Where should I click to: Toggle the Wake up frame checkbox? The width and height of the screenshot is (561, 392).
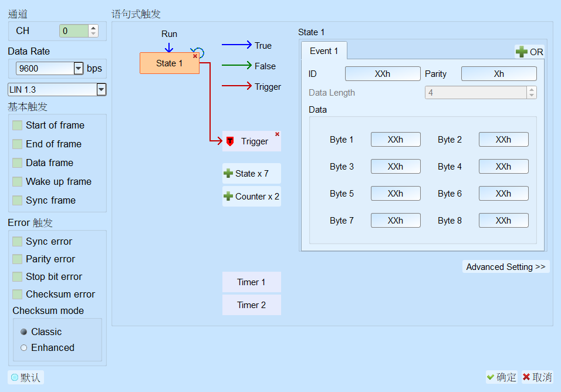tap(17, 181)
